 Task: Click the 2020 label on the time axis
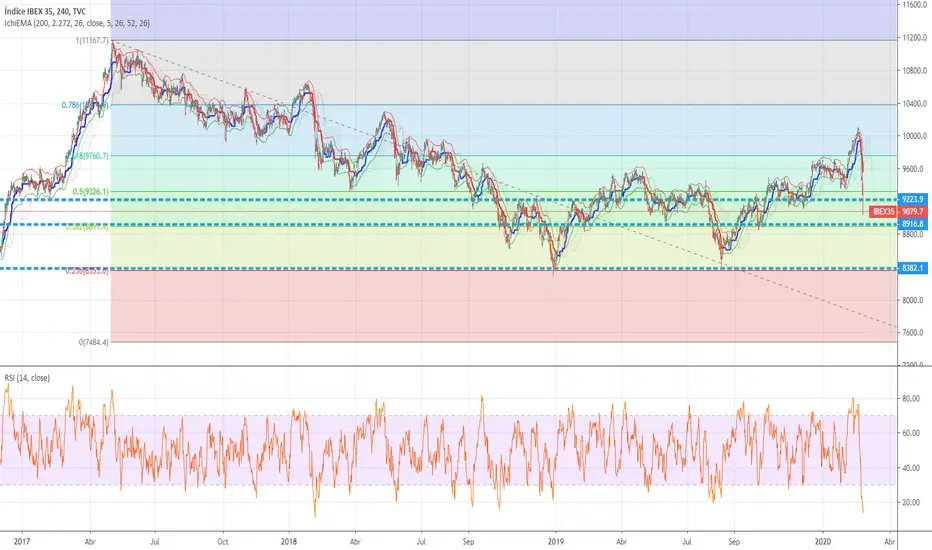tap(823, 542)
